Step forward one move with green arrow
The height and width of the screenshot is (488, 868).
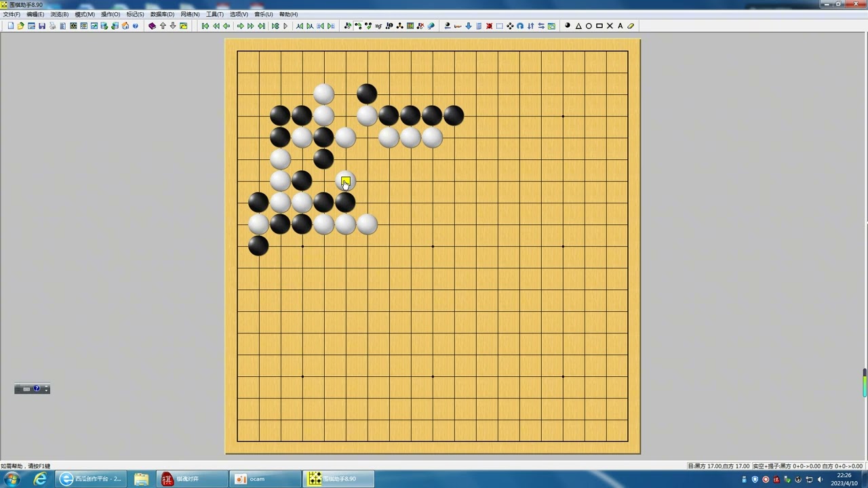click(x=241, y=26)
